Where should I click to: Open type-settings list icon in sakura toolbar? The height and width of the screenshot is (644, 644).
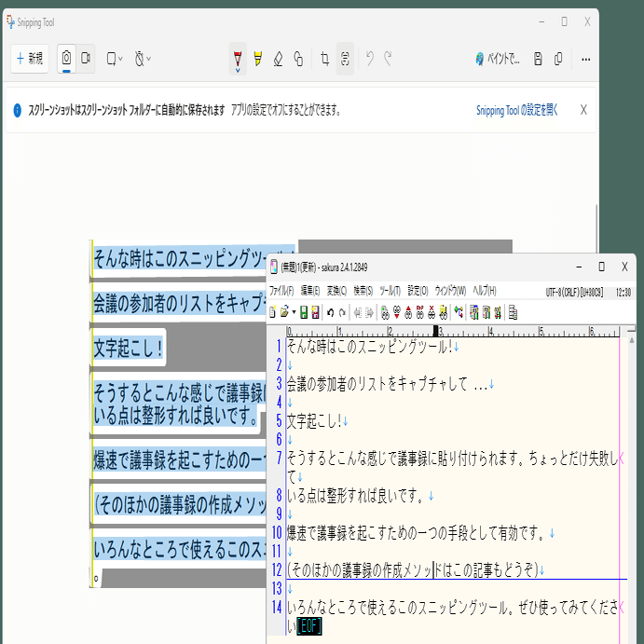(474, 312)
